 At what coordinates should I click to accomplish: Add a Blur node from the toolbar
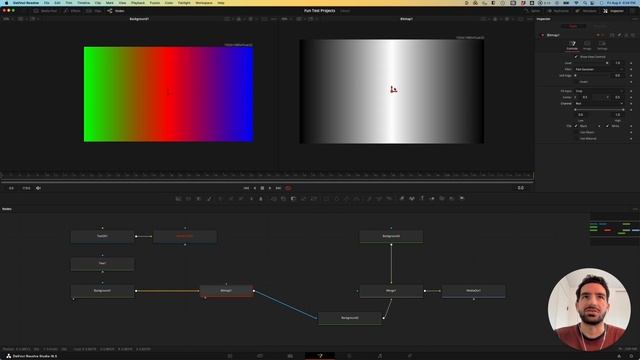click(x=261, y=198)
